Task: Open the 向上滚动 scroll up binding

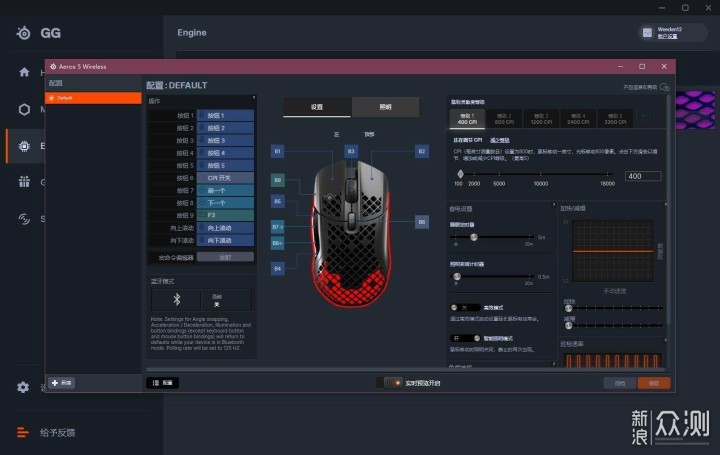Action: click(x=225, y=228)
